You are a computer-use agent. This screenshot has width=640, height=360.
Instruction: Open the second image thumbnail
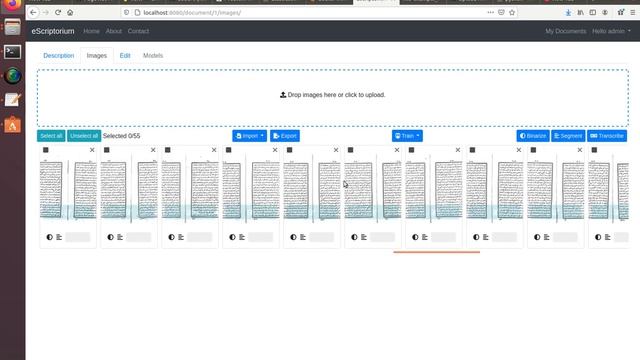coord(129,190)
